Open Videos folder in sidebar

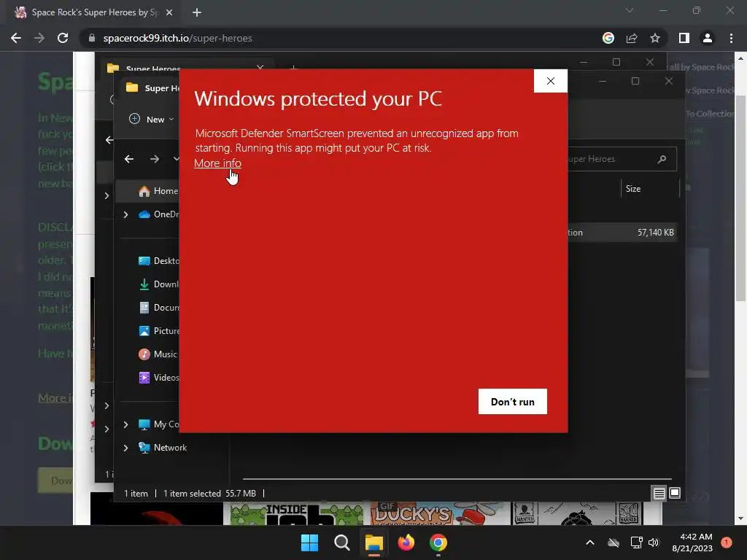158,378
